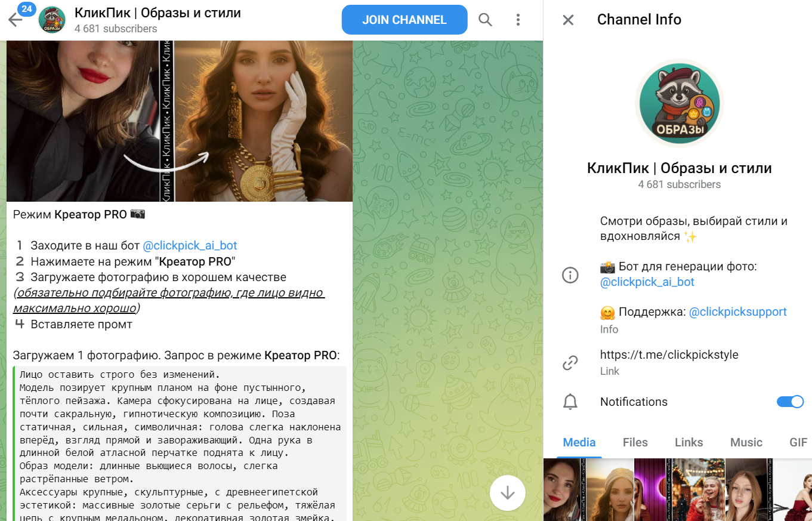Click the t.me/clickpickstyle channel link
The image size is (812, 521).
669,354
